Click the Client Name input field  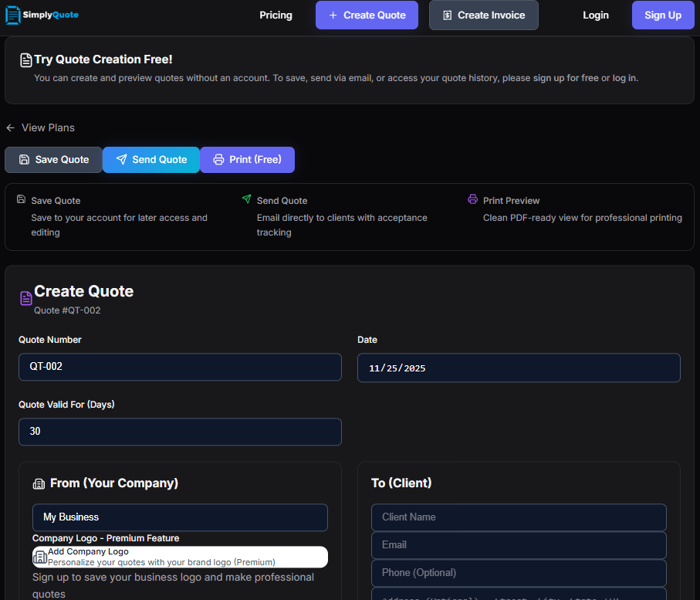tap(518, 517)
